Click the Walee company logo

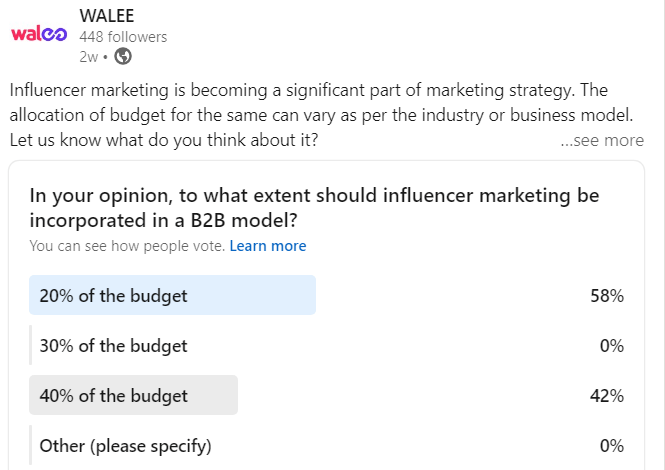click(x=38, y=34)
